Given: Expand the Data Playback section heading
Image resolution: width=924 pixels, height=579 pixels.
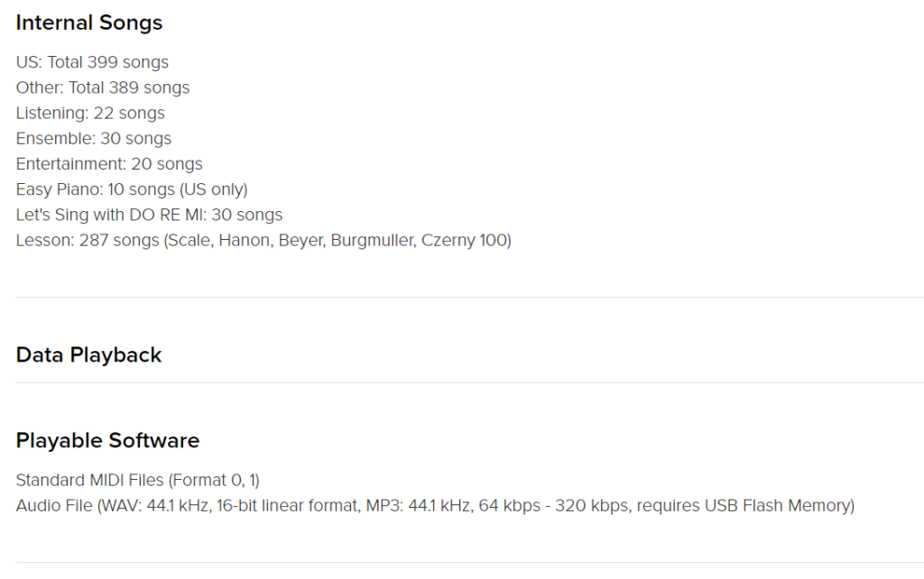Looking at the screenshot, I should click(x=88, y=355).
